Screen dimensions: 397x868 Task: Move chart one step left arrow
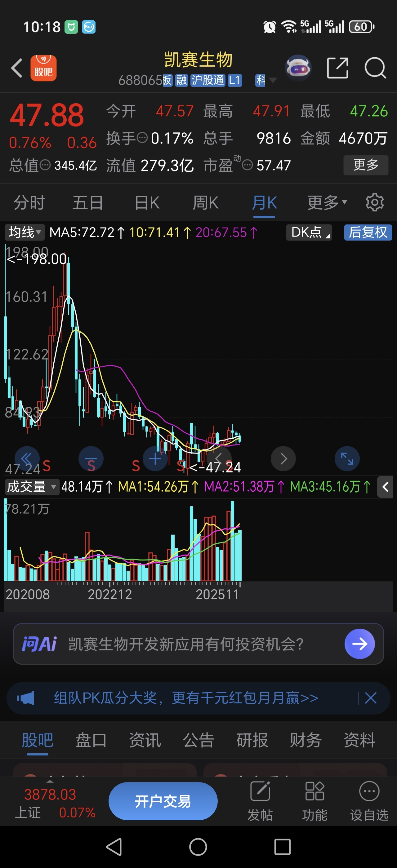pos(219,458)
